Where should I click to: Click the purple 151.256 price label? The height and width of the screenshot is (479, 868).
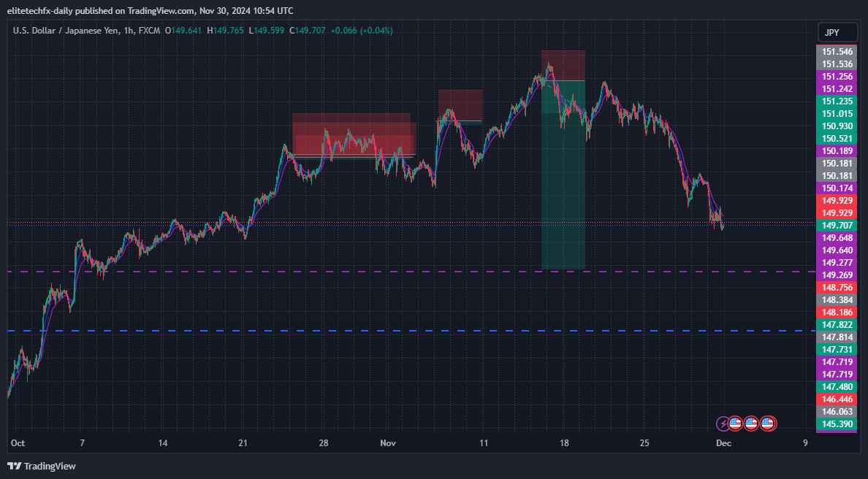click(x=837, y=77)
